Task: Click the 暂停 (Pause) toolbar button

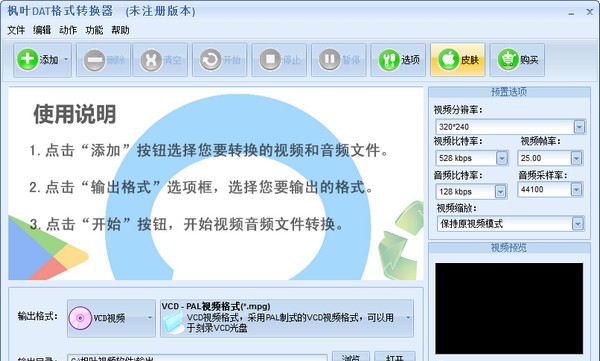Action: pos(339,60)
